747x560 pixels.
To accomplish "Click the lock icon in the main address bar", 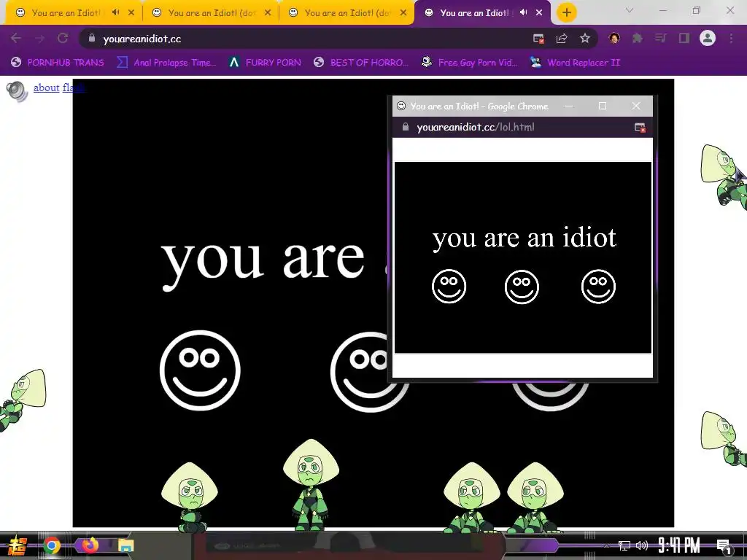I will 92,38.
